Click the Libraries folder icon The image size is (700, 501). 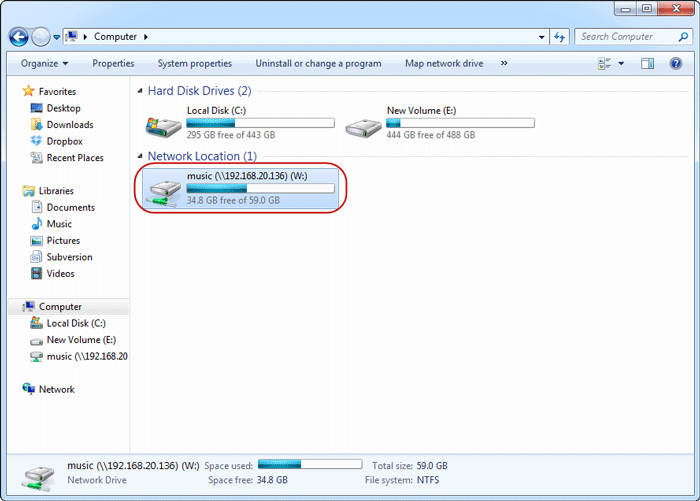pos(29,191)
